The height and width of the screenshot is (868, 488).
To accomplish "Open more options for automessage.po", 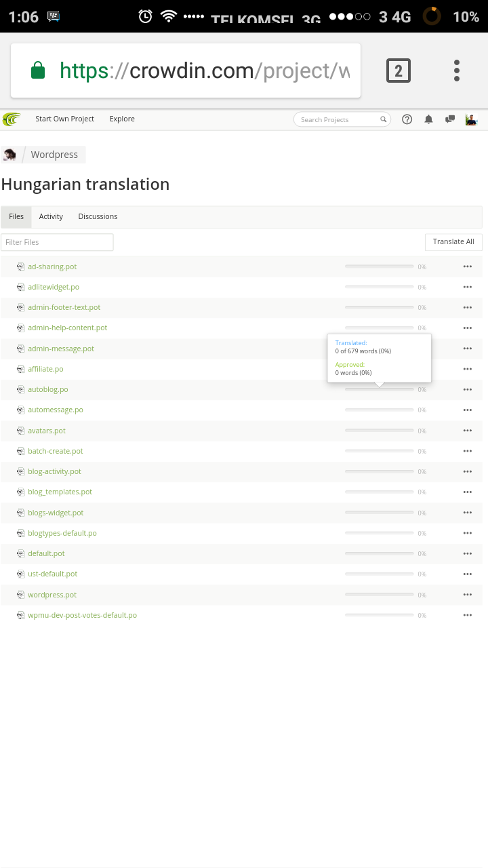I will pos(467,410).
